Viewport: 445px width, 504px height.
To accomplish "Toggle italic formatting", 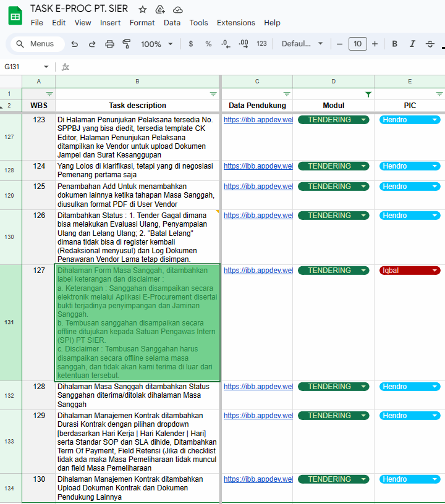I will point(412,44).
